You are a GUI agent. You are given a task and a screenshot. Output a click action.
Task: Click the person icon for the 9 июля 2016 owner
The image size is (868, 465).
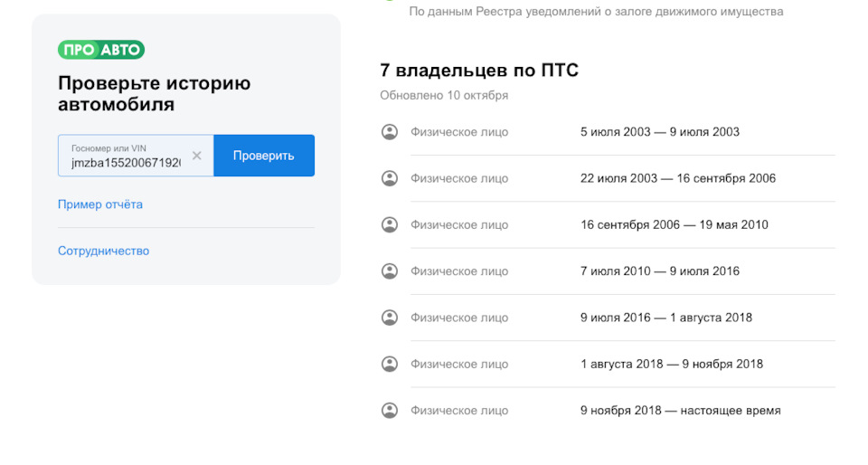(390, 318)
